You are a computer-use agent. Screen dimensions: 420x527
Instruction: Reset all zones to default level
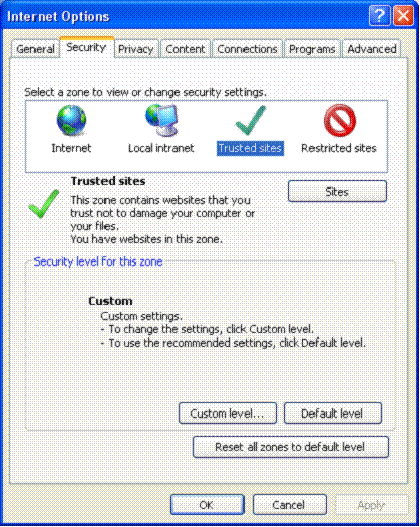tap(291, 447)
